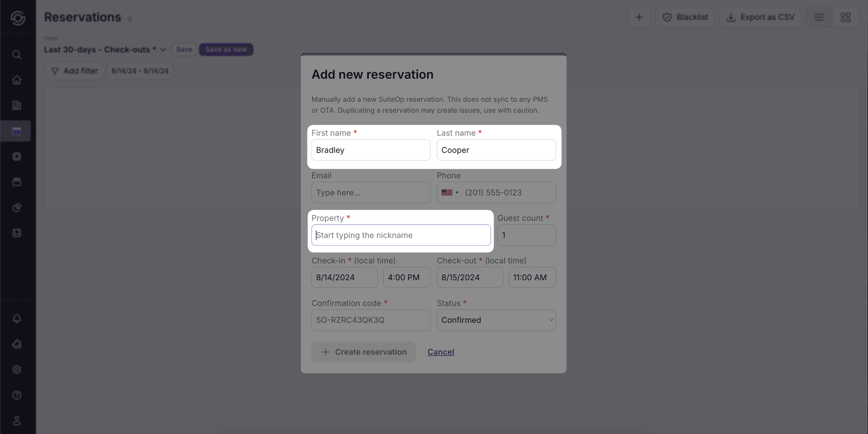Open the Help question mark icon
The width and height of the screenshot is (868, 434).
17,395
